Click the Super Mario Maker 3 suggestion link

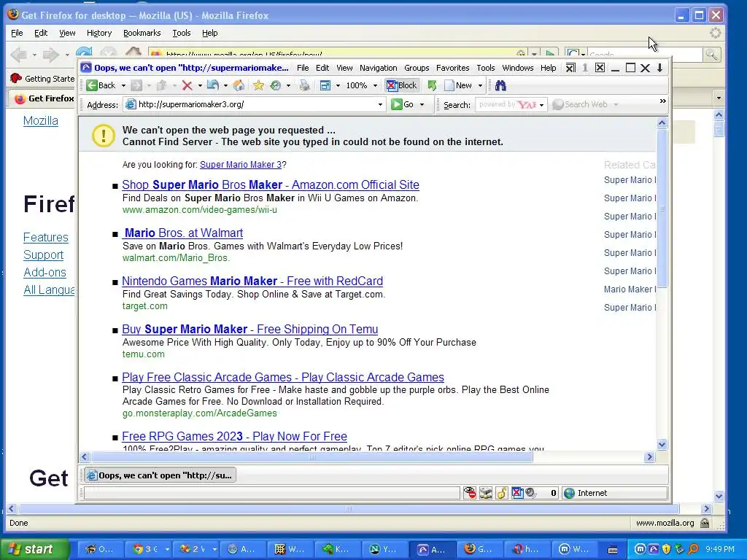[x=241, y=164]
